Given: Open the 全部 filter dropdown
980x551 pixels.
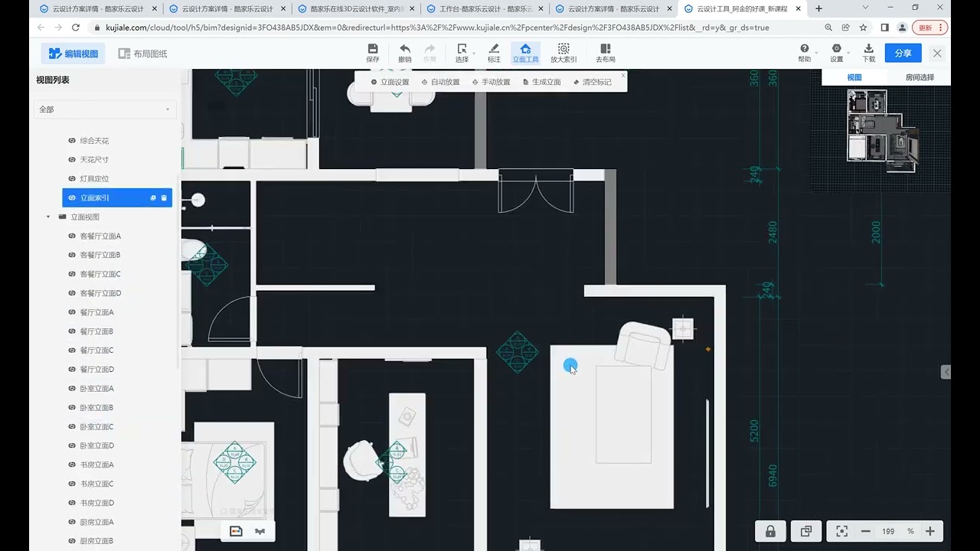Looking at the screenshot, I should click(106, 109).
